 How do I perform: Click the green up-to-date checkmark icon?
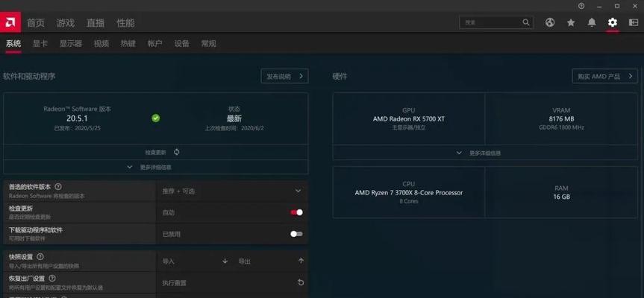[x=156, y=118]
